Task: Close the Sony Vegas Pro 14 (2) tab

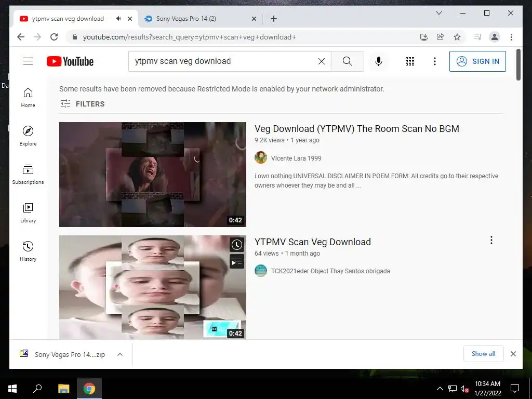Action: [254, 19]
